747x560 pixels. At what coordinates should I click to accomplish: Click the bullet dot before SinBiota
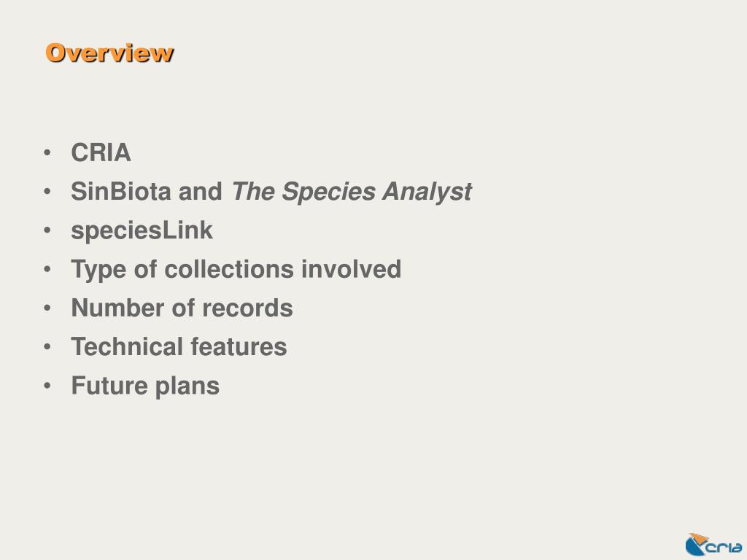pos(47,192)
